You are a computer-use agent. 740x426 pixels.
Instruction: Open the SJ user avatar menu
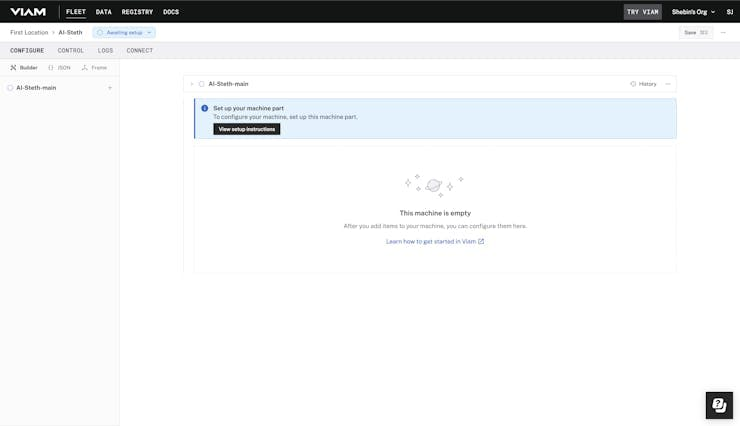coord(729,12)
